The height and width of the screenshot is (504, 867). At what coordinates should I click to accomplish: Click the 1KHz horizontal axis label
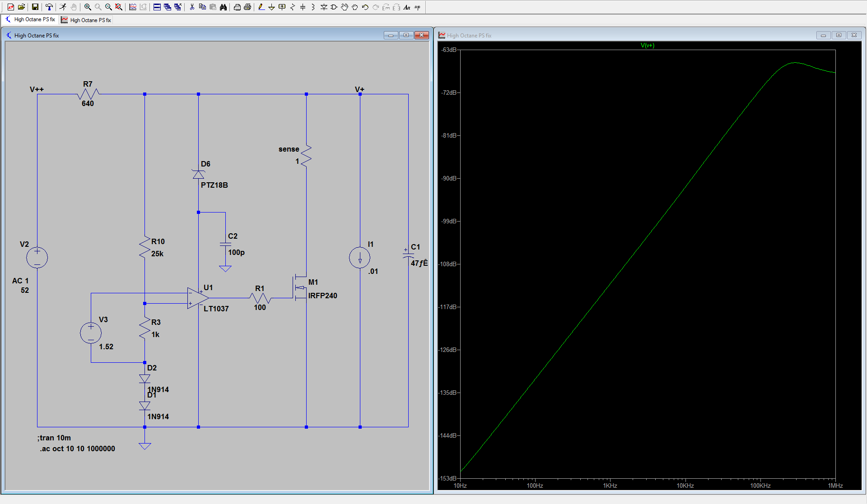tap(610, 486)
